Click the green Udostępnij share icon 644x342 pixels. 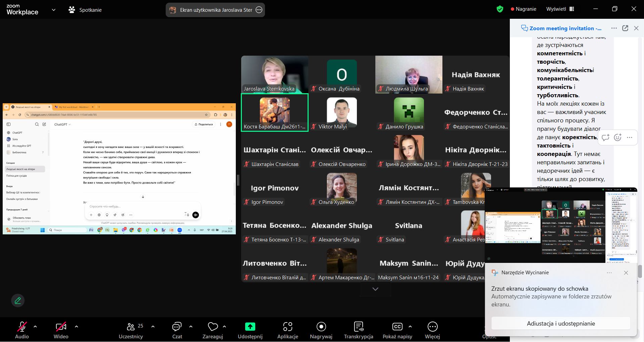pyautogui.click(x=250, y=327)
